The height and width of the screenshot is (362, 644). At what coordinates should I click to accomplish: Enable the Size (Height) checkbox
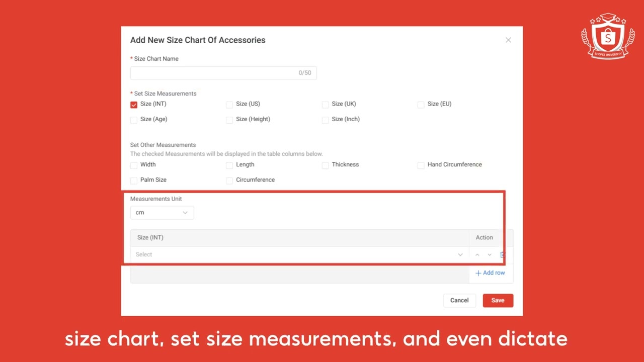(x=229, y=120)
